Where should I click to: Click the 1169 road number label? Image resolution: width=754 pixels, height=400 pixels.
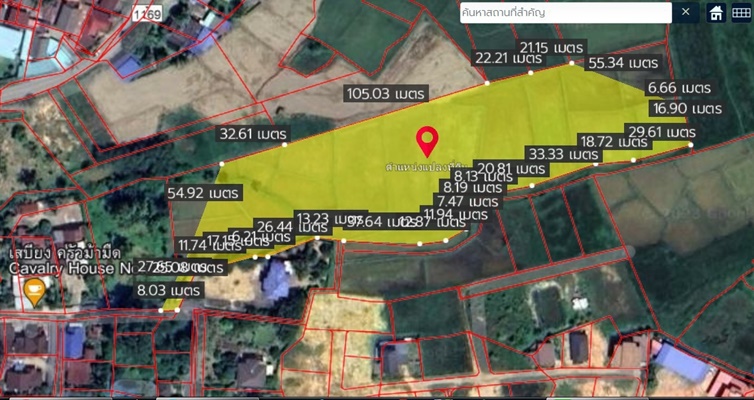147,14
